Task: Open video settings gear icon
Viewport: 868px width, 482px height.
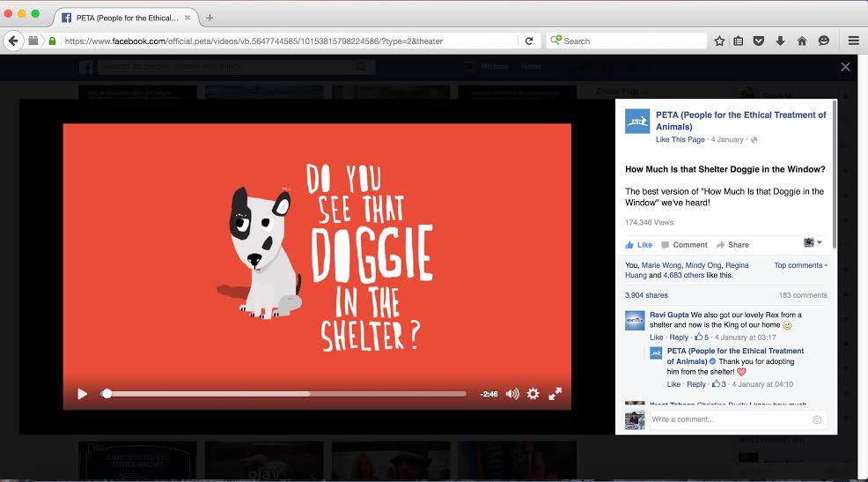Action: pos(533,394)
